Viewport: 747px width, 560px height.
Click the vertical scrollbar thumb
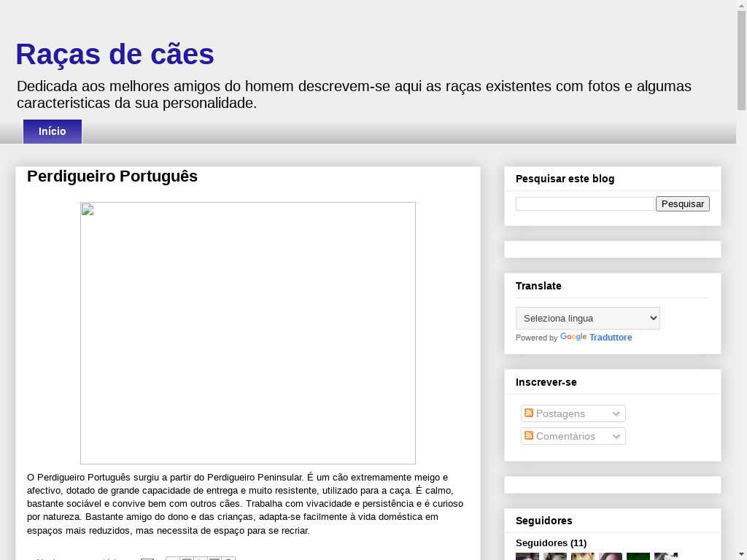[741, 60]
